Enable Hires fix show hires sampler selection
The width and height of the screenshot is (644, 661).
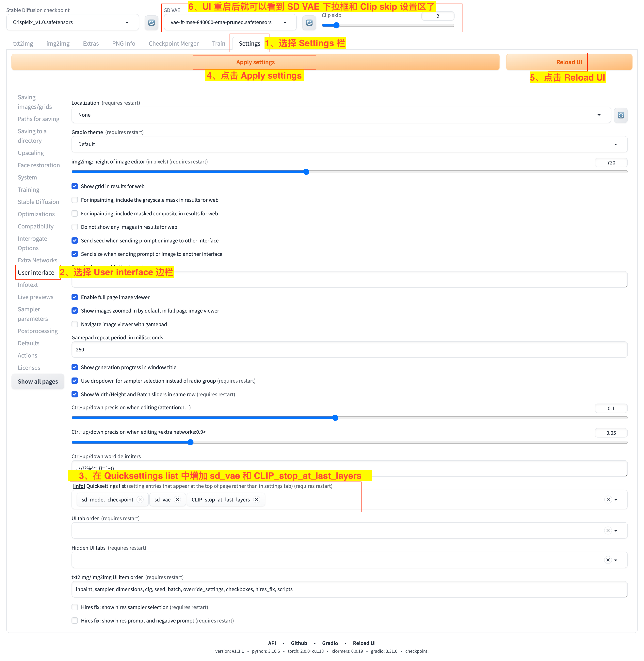click(75, 607)
